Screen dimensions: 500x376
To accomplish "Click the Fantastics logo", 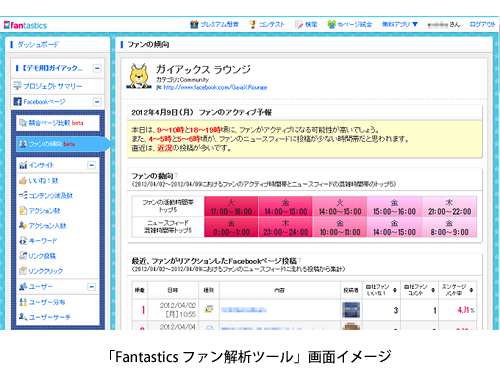I will (x=25, y=25).
